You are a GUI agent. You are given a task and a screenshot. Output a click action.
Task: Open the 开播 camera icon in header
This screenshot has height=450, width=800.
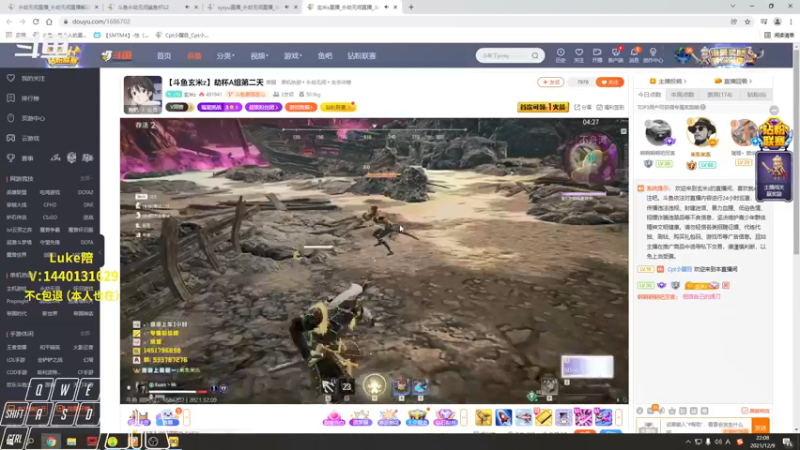click(597, 55)
